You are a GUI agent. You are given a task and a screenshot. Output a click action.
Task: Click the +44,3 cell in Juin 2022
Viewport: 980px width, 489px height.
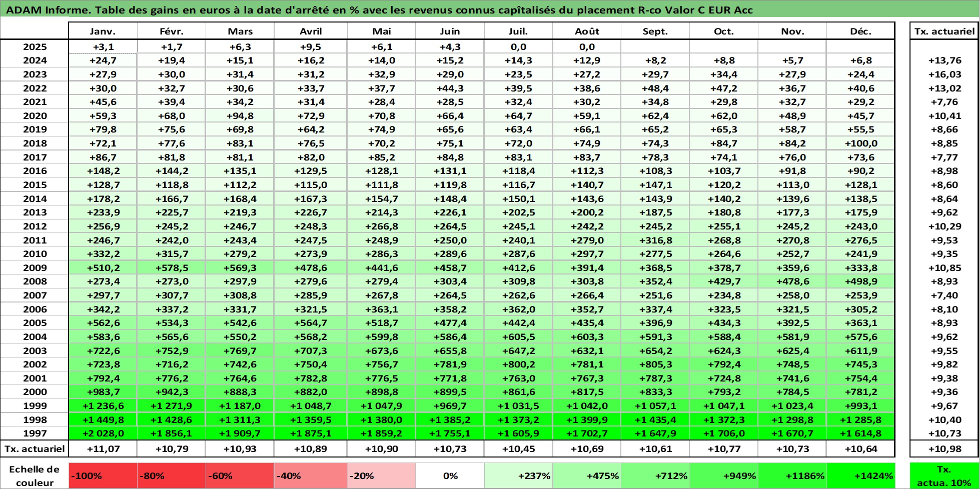[450, 88]
